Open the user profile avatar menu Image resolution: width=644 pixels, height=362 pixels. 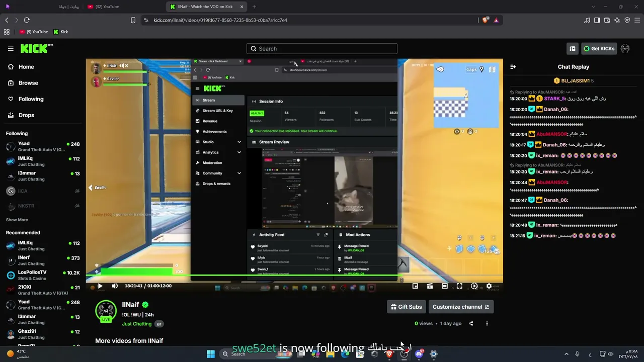(625, 49)
